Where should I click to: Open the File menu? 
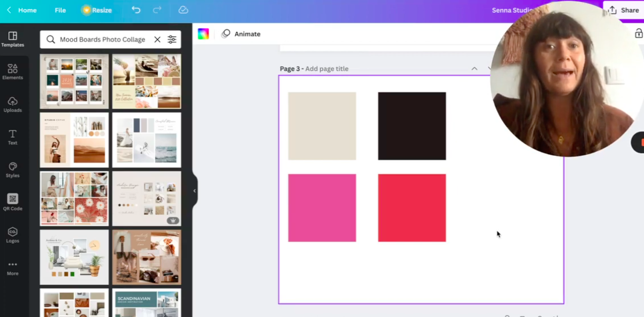(60, 10)
